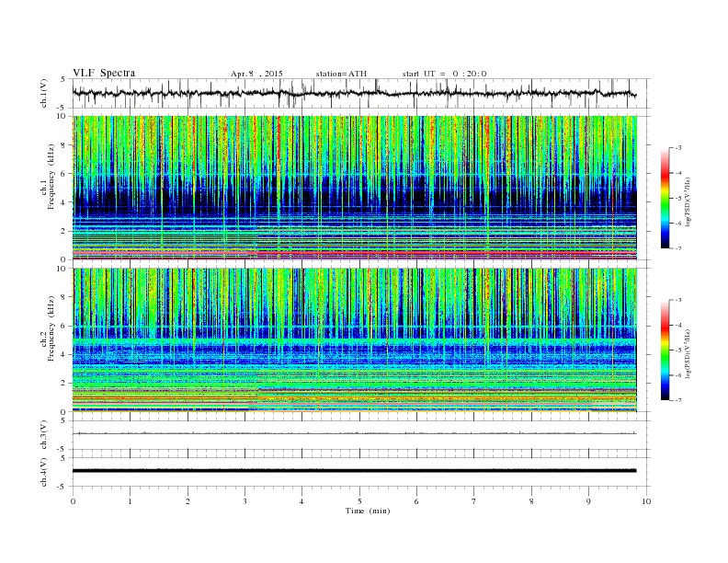
Task: Click the 'start UT = 0:20:0' label
Action: (444, 74)
